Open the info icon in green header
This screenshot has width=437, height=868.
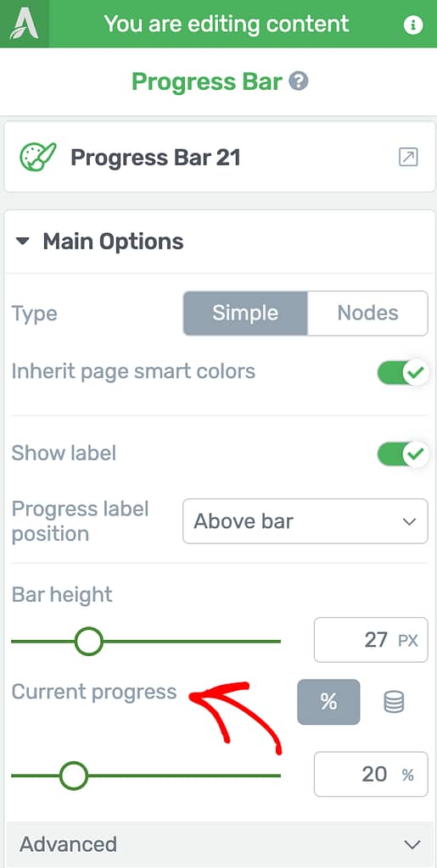412,25
